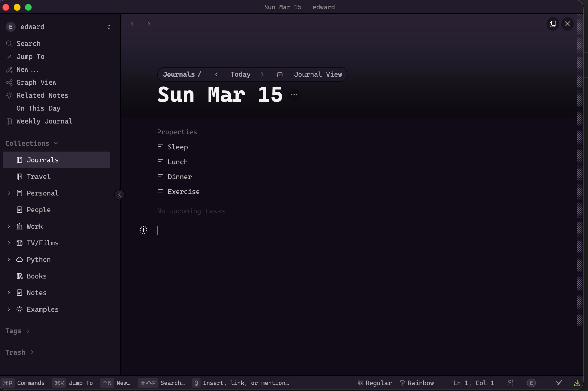This screenshot has height=391, width=588.
Task: Select the Travel collection
Action: click(x=39, y=176)
